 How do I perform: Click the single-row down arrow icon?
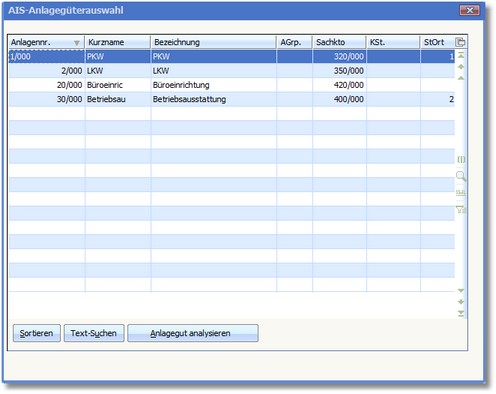[461, 291]
